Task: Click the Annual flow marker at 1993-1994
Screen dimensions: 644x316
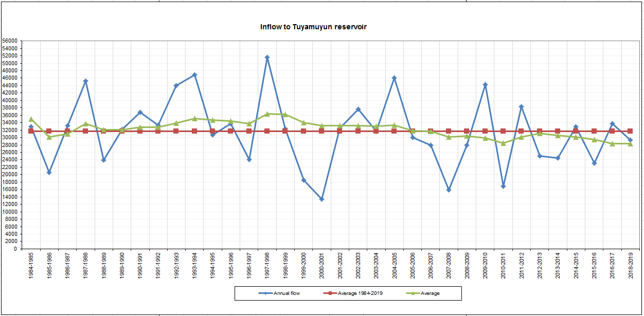Action: pos(194,75)
